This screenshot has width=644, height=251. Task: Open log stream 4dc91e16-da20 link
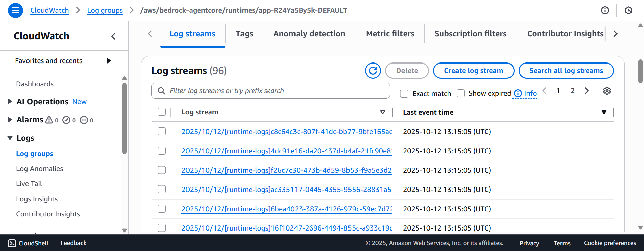coord(287,151)
